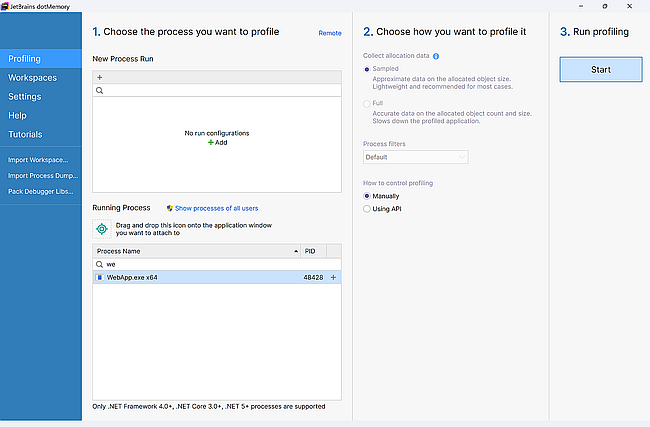Click the search magnifier in run configurations box
The height and width of the screenshot is (427, 650).
tap(99, 90)
